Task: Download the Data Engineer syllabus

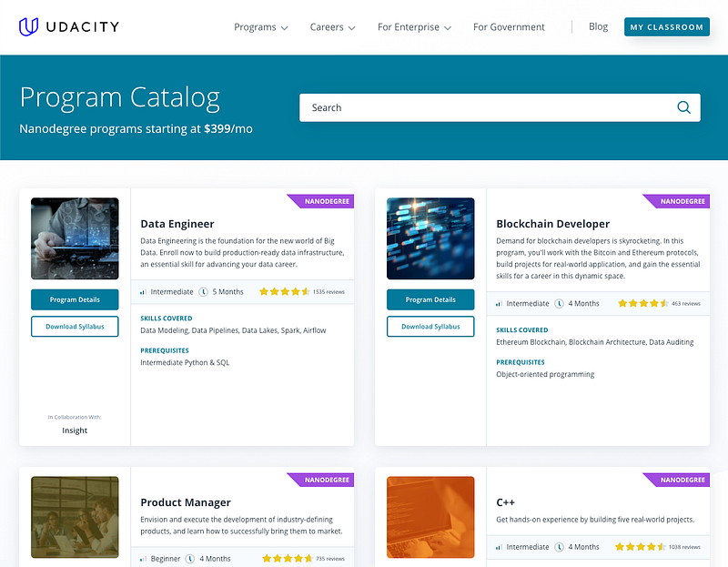Action: [x=75, y=327]
